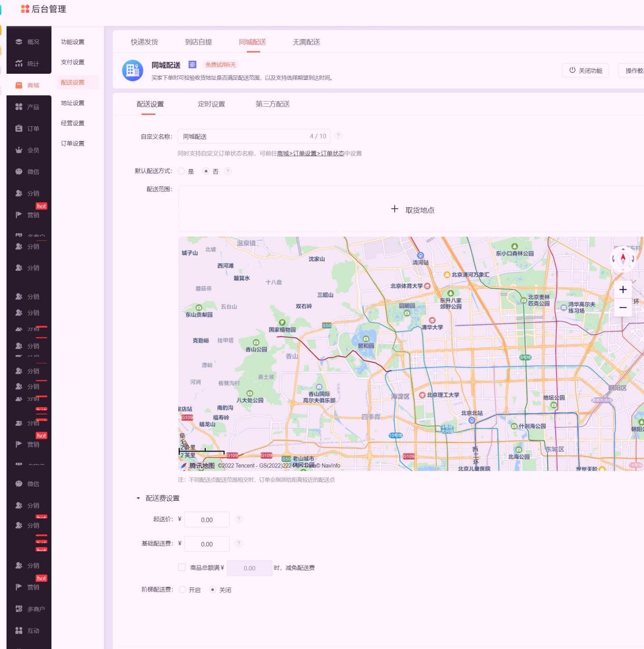Select the 产品 products sidebar icon

tap(19, 107)
